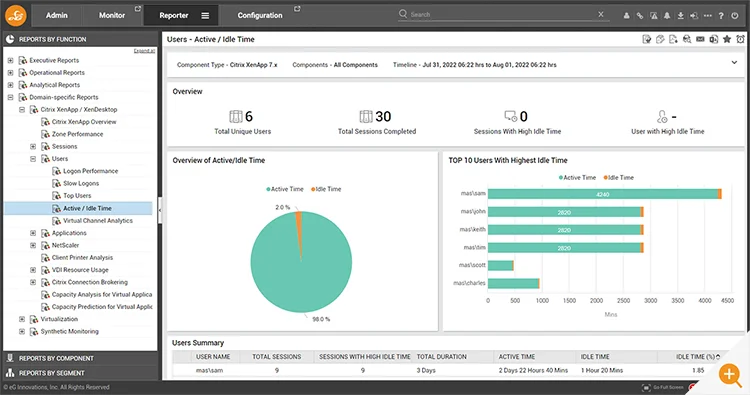This screenshot has height=395, width=750.
Task: Open the notification bell icon
Action: (667, 15)
